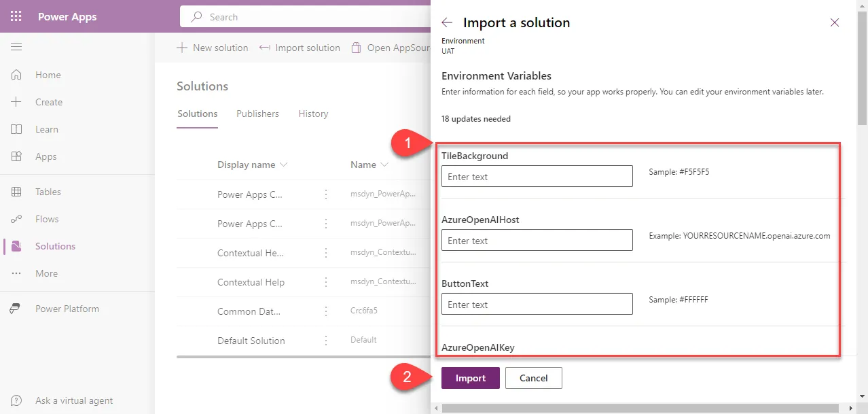Screen dimensions: 868x414
Task: Click the Home icon in sidebar
Action: [16, 75]
